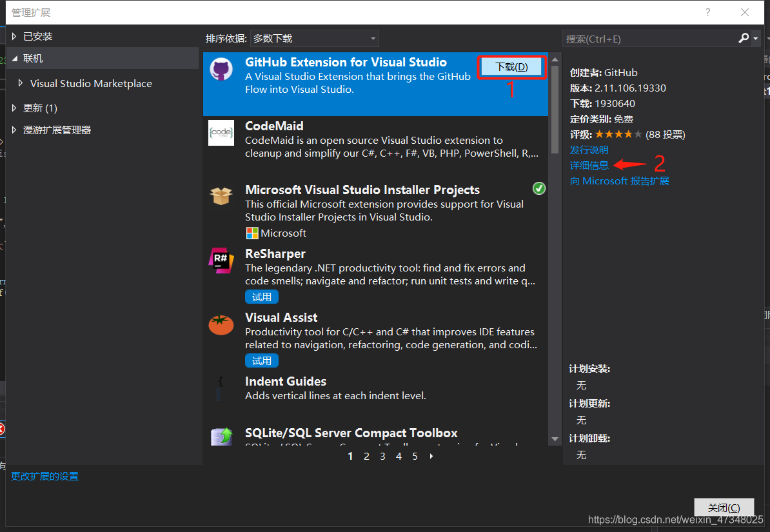The width and height of the screenshot is (770, 532).
Task: Click the help question mark icon
Action: click(707, 12)
